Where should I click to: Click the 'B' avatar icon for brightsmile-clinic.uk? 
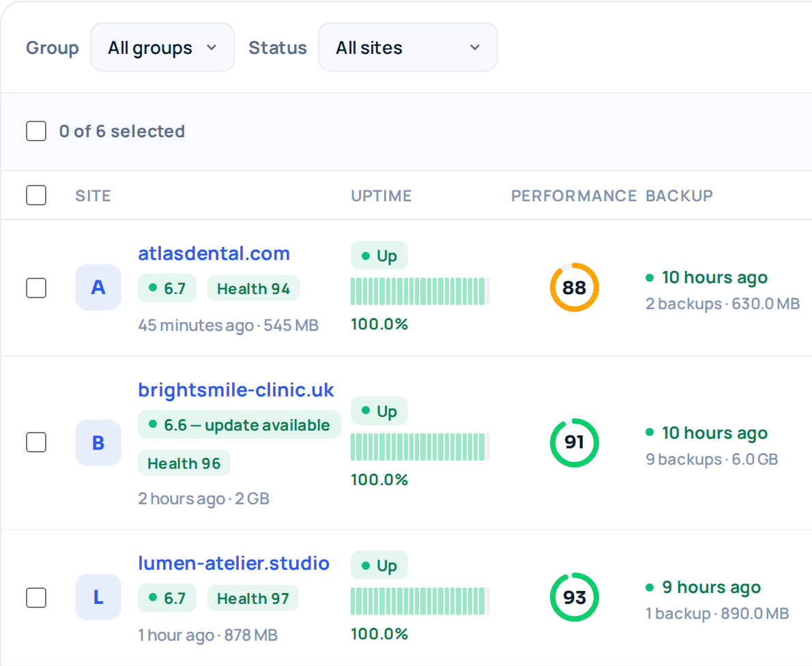click(x=98, y=443)
